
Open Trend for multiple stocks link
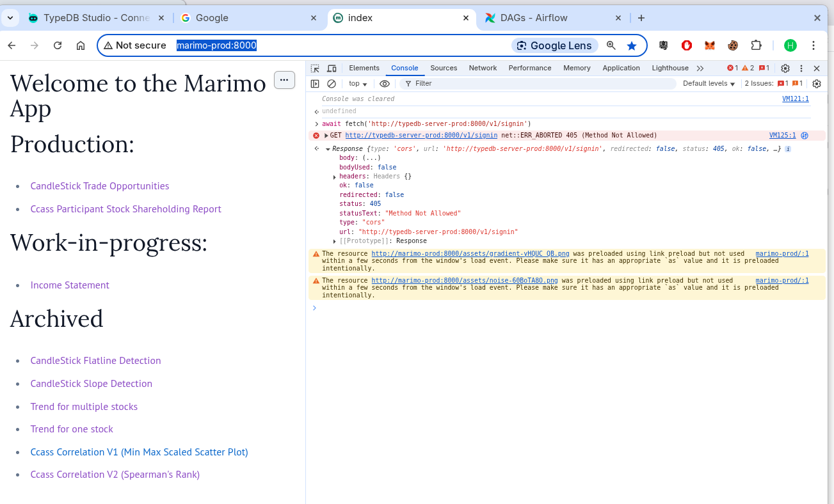pos(84,407)
